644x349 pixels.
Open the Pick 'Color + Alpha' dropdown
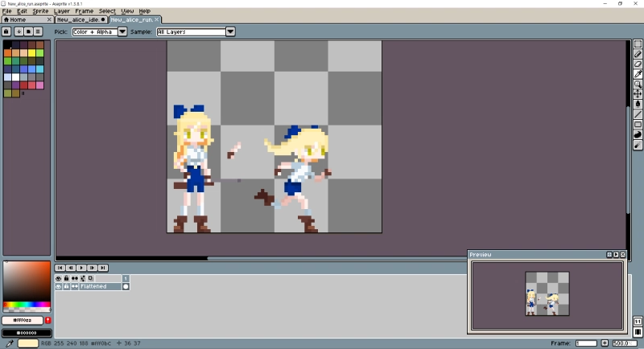click(122, 31)
